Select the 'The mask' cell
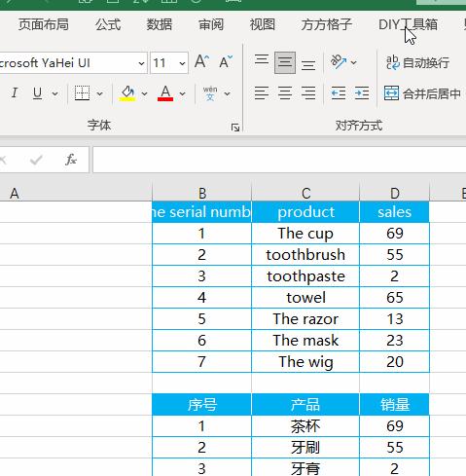 pos(305,341)
